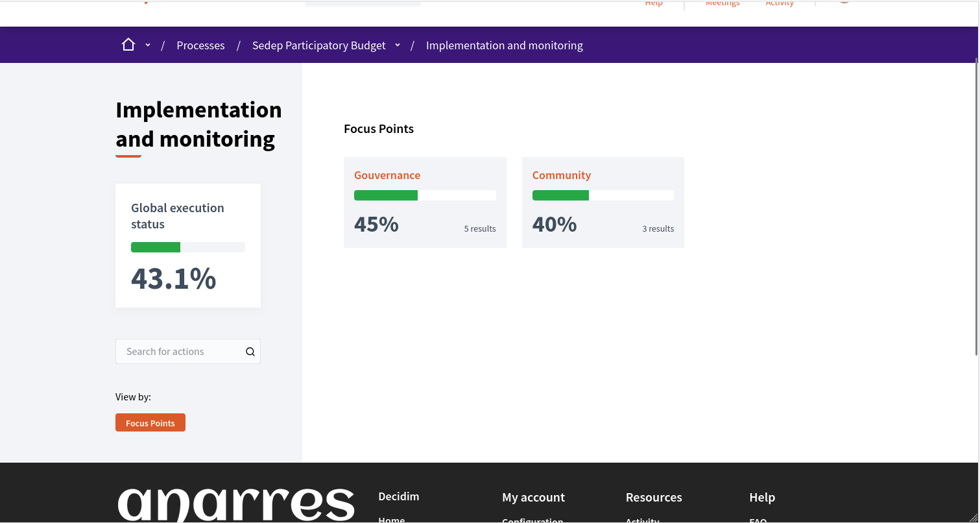Click the 5 results label on Gouvernance card

(x=480, y=228)
